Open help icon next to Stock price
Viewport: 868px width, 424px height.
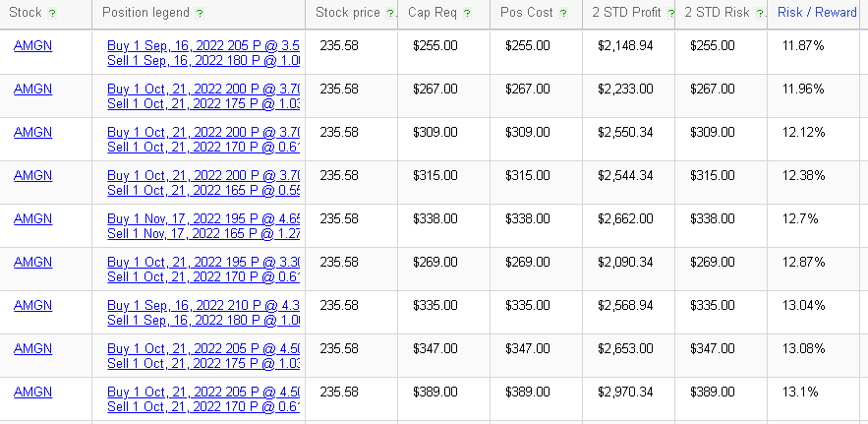coord(391,14)
